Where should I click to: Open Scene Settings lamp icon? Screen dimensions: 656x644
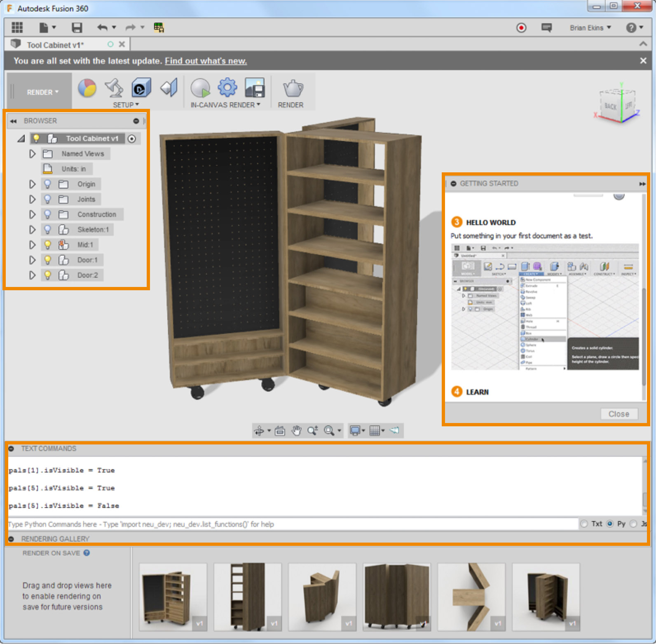tap(114, 87)
